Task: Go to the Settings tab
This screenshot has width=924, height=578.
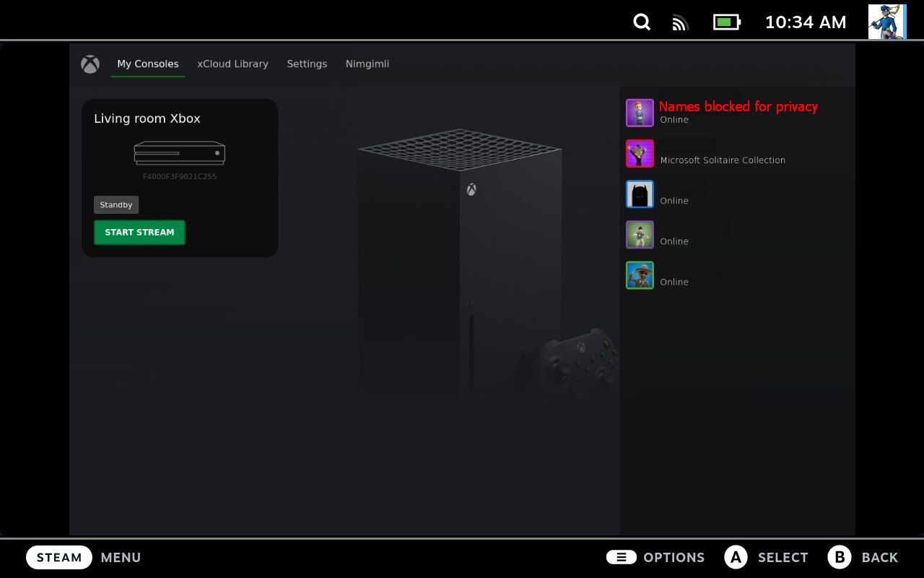Action: [x=307, y=64]
